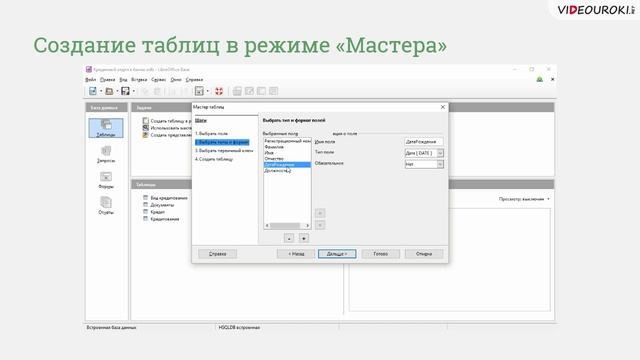This screenshot has width=640, height=360.
Task: Click the New Database toolbar icon
Action: 93,91
